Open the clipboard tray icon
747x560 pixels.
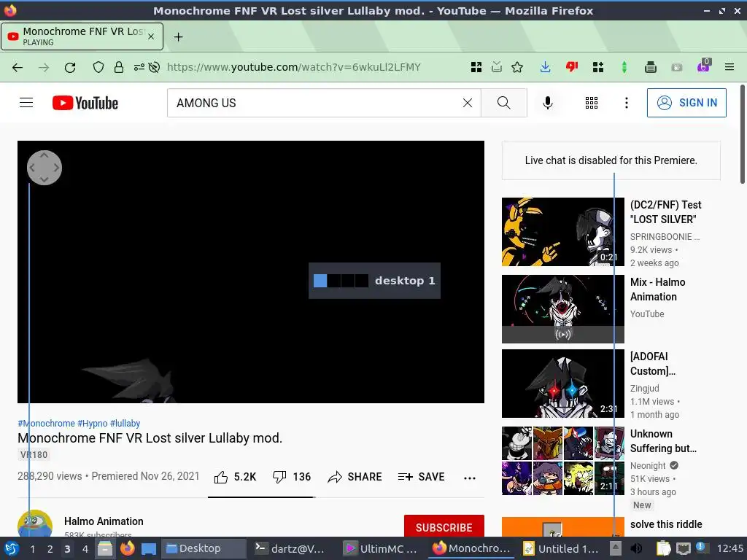pos(663,548)
